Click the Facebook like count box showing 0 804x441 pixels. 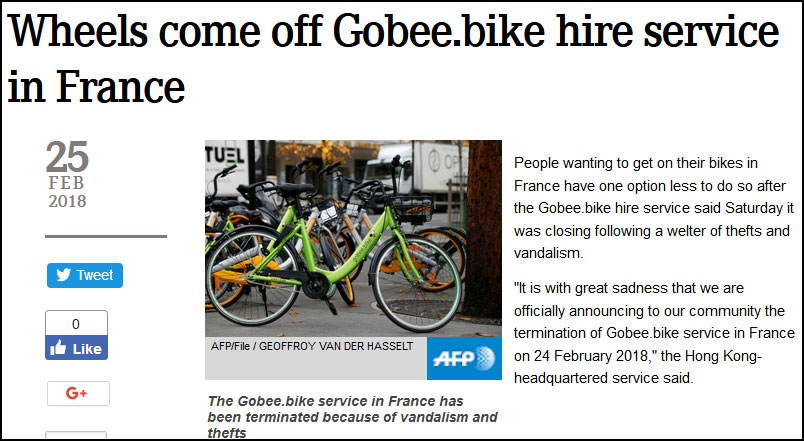click(76, 324)
